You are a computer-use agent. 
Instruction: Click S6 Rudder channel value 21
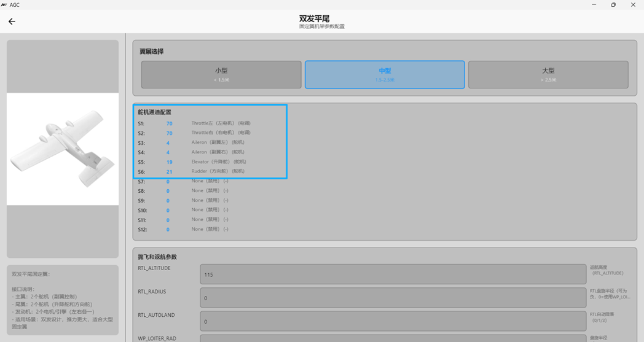[169, 172]
